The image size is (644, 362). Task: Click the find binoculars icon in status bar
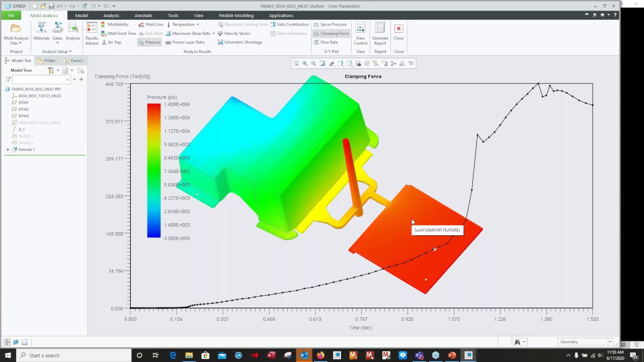517,342
